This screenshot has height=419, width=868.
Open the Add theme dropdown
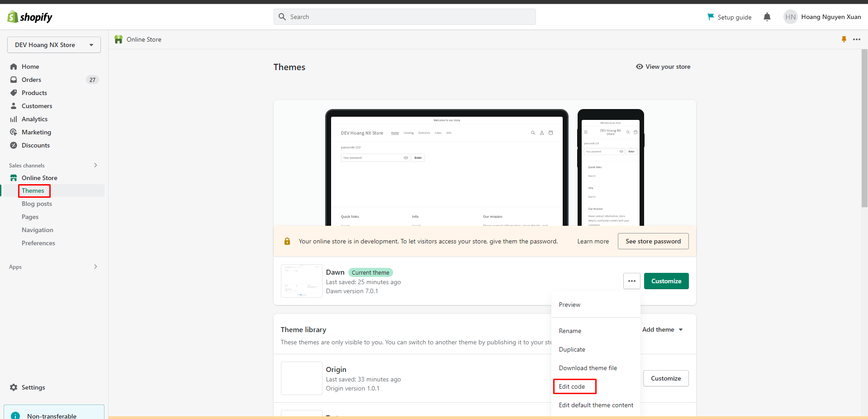[663, 329]
